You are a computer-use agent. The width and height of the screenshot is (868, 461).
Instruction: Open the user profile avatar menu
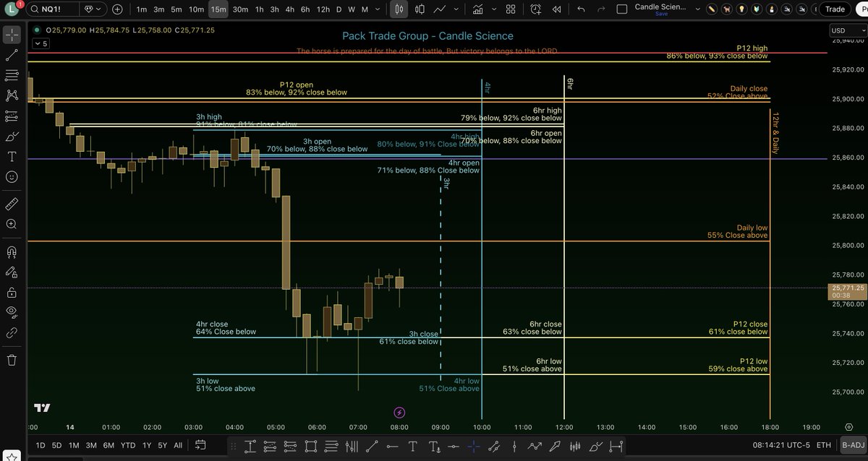[x=13, y=9]
